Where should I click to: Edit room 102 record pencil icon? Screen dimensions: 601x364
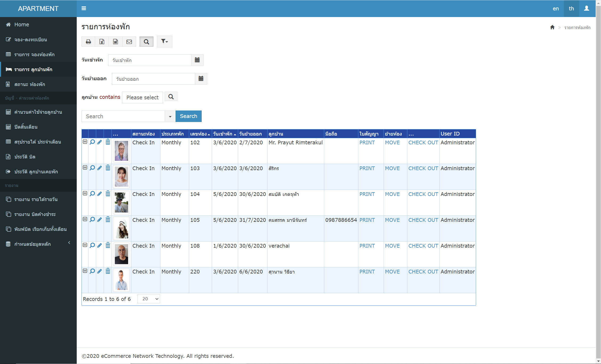click(100, 142)
